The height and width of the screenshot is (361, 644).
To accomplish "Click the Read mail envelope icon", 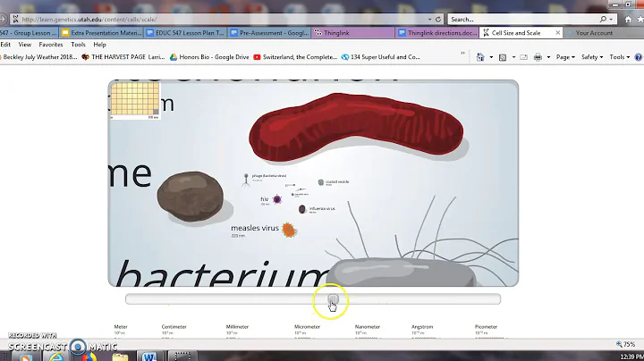I will [x=523, y=57].
